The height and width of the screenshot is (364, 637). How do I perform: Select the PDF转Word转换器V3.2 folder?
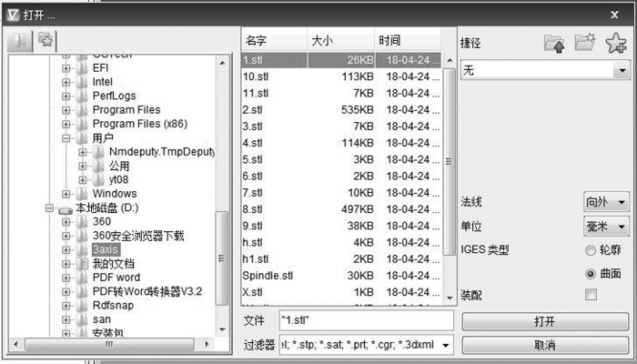147,292
